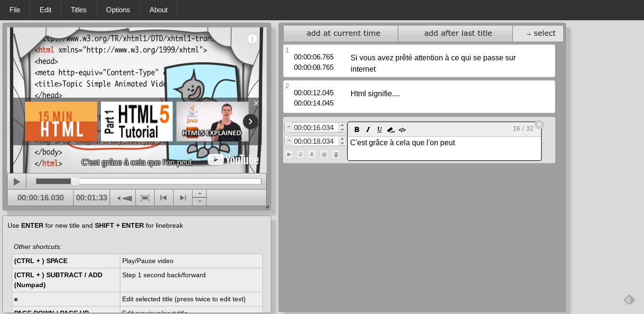Click the player's down arrow stepper
This screenshot has width=644, height=314.
coord(200,202)
